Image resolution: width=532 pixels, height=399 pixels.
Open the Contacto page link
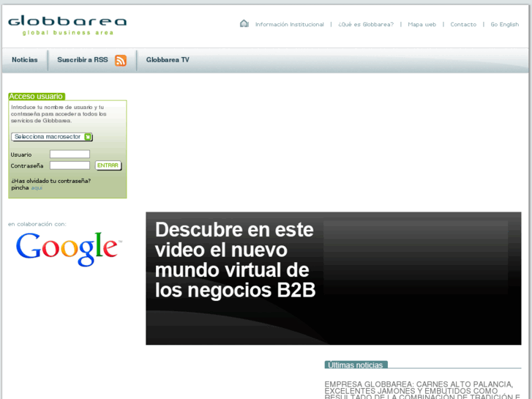tap(463, 24)
